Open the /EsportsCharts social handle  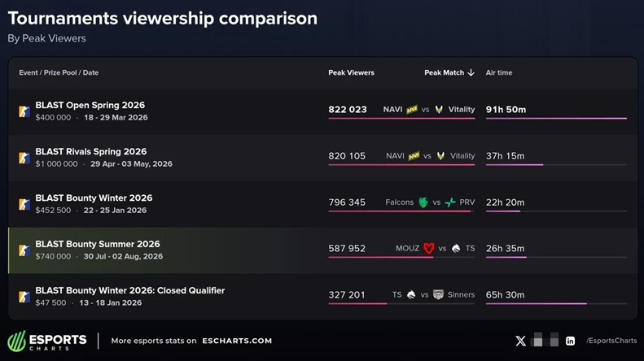pyautogui.click(x=611, y=341)
